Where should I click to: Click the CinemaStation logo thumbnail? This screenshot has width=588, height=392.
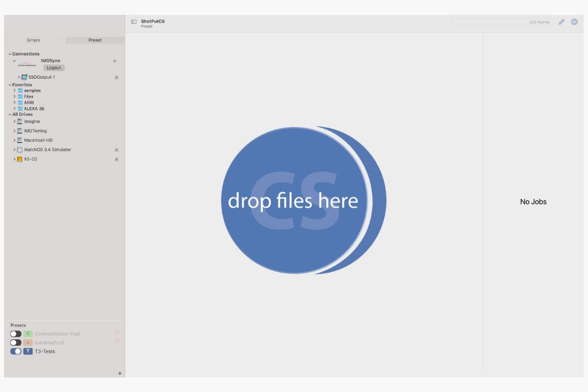(x=27, y=65)
